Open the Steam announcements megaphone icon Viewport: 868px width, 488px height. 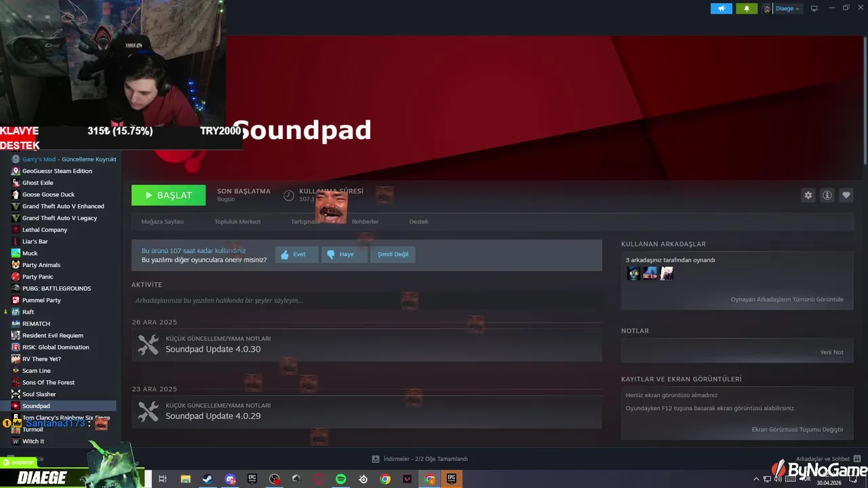(722, 9)
